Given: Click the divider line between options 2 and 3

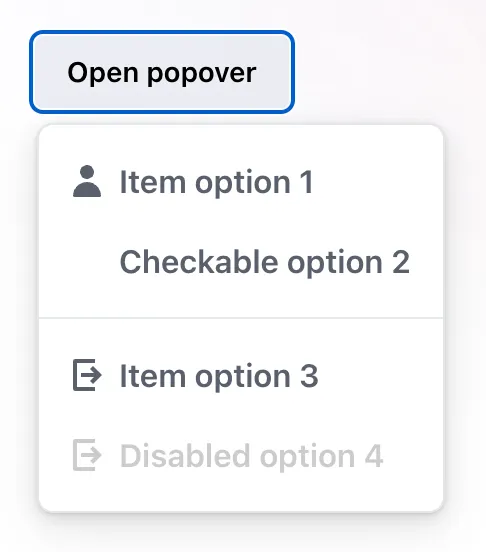Looking at the screenshot, I should click(x=241, y=318).
